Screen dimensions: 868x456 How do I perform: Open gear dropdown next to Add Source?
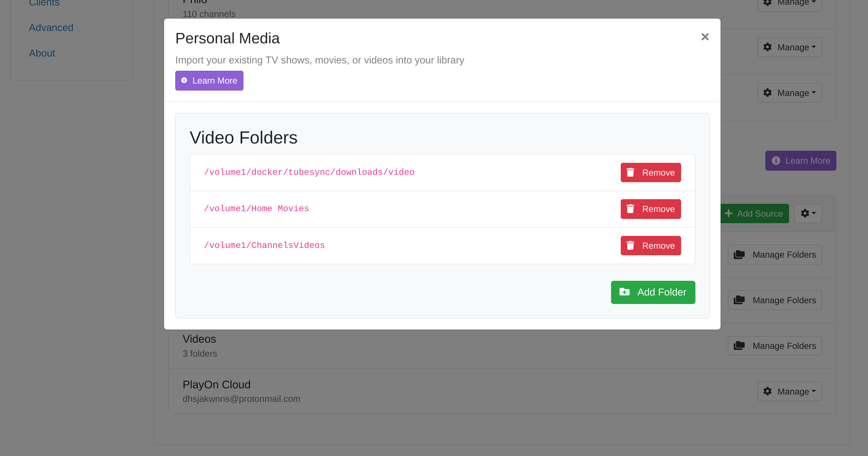pos(808,213)
